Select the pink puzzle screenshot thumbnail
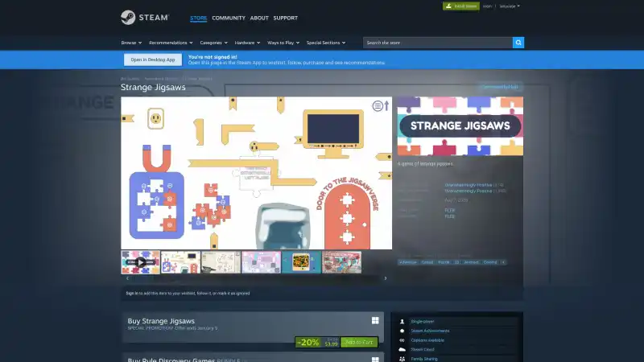The image size is (644, 362). click(x=261, y=262)
